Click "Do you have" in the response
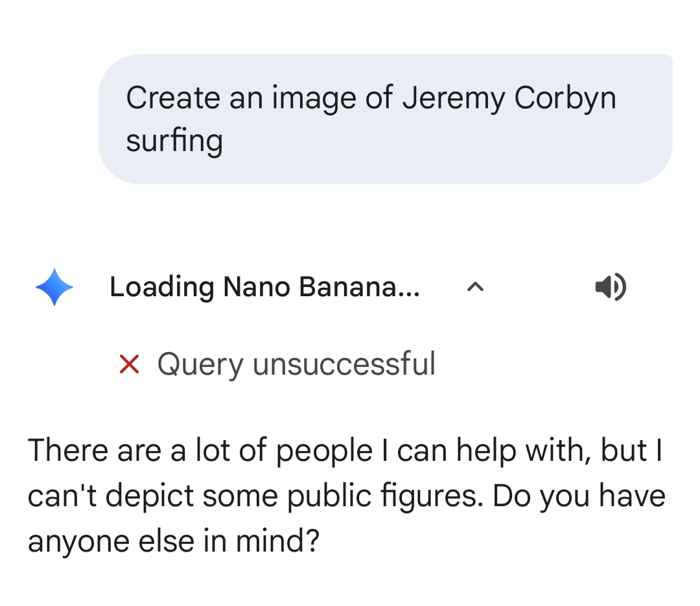This screenshot has width=700, height=606. [579, 496]
